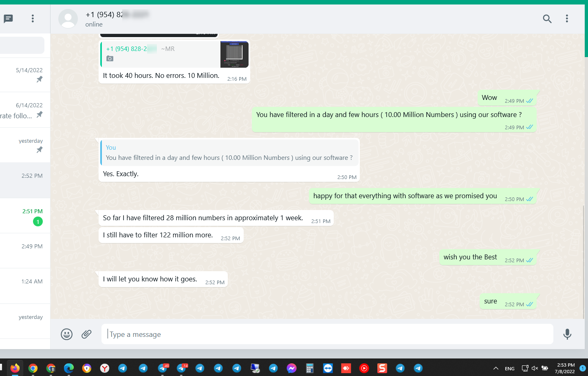Launch TeamViewer from the taskbar
The width and height of the screenshot is (588, 376).
[x=328, y=368]
